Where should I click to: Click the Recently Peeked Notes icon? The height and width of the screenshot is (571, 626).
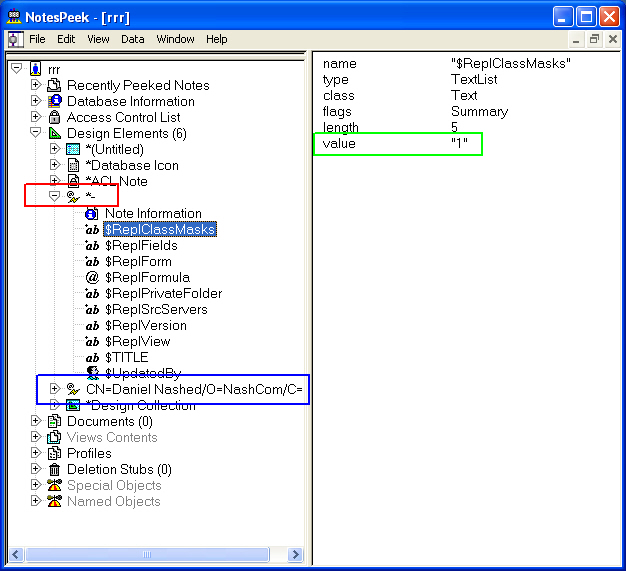(54, 85)
